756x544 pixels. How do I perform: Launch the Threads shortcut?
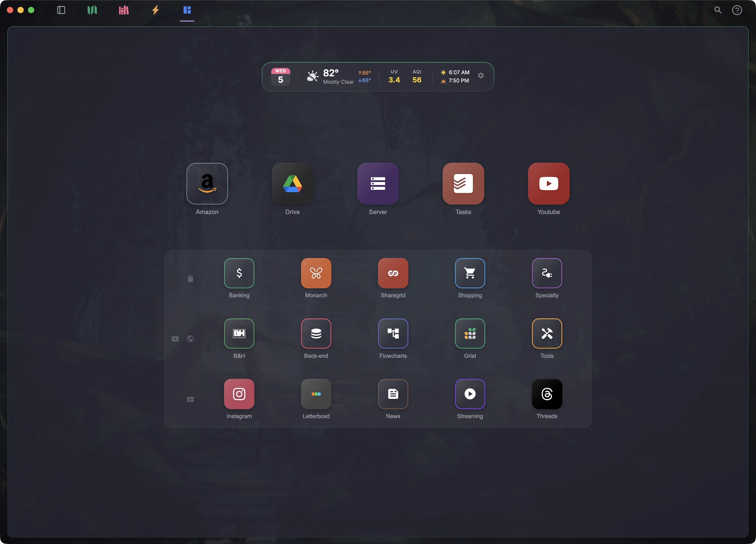(x=547, y=394)
